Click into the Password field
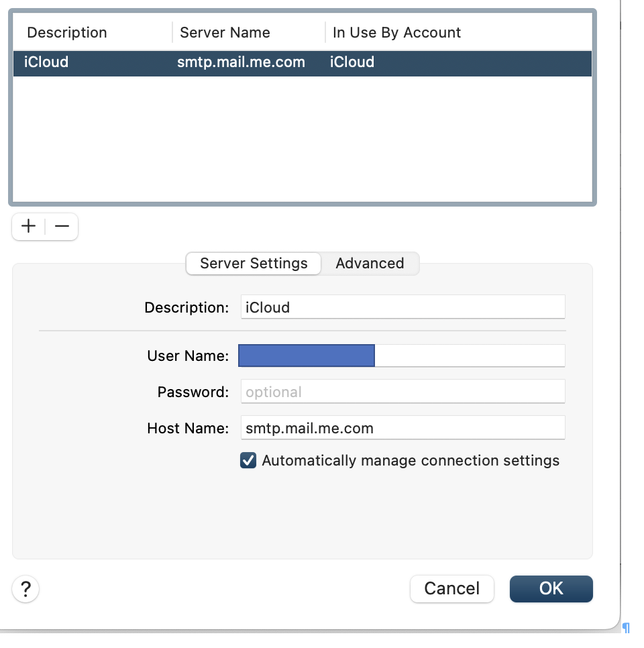 click(402, 392)
